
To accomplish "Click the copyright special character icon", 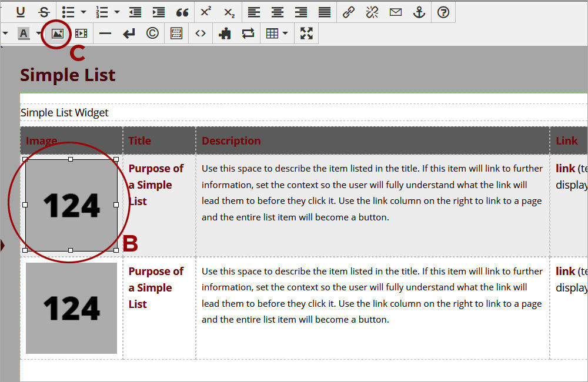I will pos(152,33).
